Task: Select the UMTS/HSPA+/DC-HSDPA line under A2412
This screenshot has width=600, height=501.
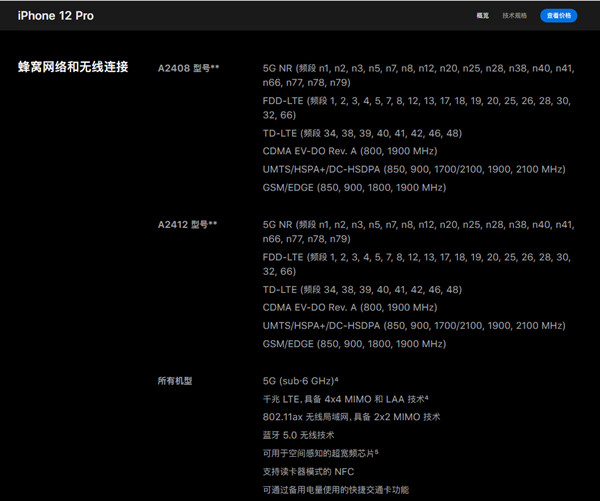Action: click(x=414, y=325)
